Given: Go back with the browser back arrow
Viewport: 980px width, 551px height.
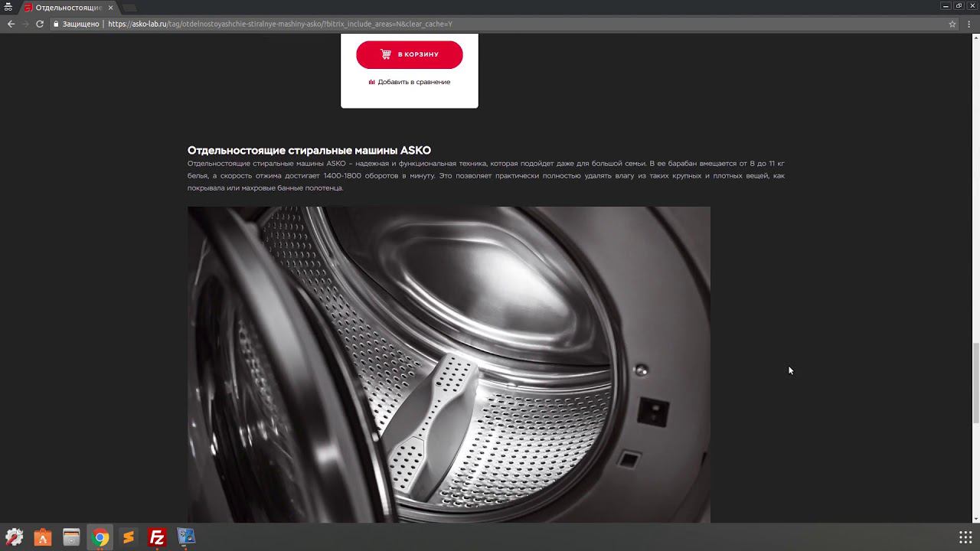Looking at the screenshot, I should point(11,24).
